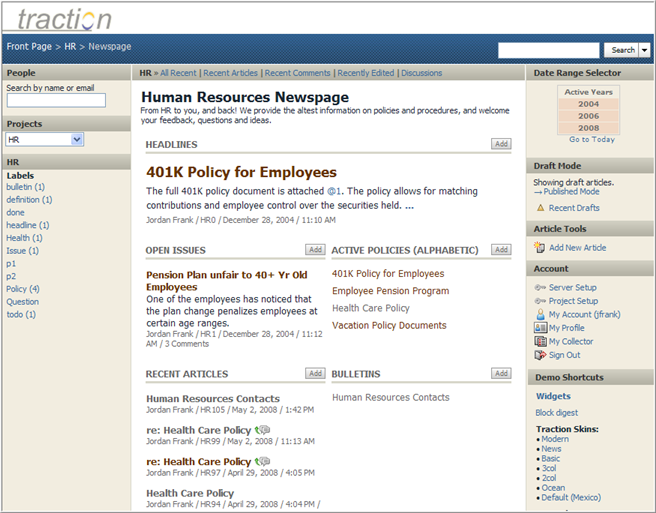This screenshot has height=513, width=656.
Task: Click the Sign Out icon
Action: [x=540, y=355]
